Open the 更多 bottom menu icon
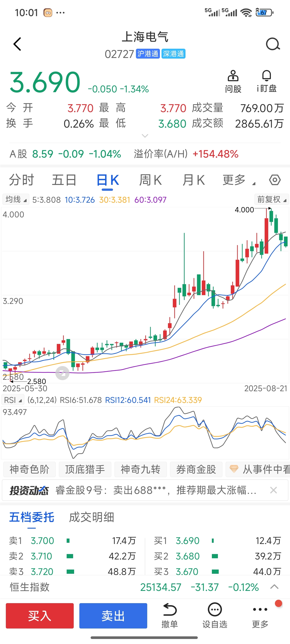 tap(260, 615)
